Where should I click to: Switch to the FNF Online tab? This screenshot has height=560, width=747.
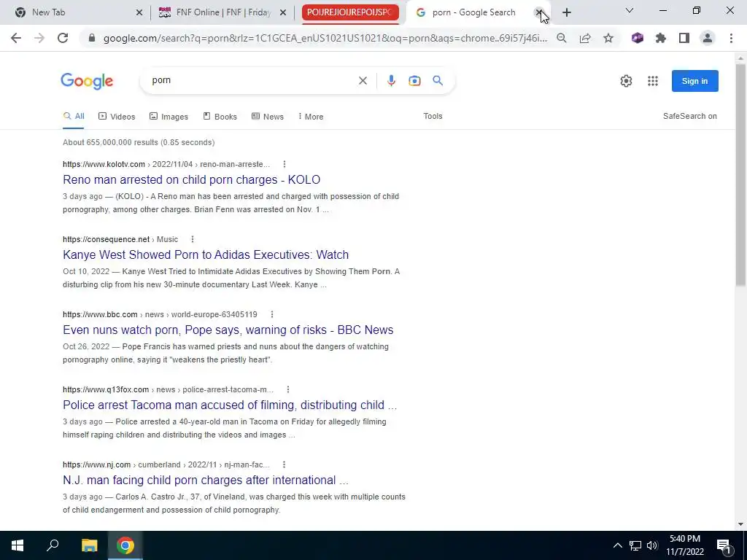point(222,12)
